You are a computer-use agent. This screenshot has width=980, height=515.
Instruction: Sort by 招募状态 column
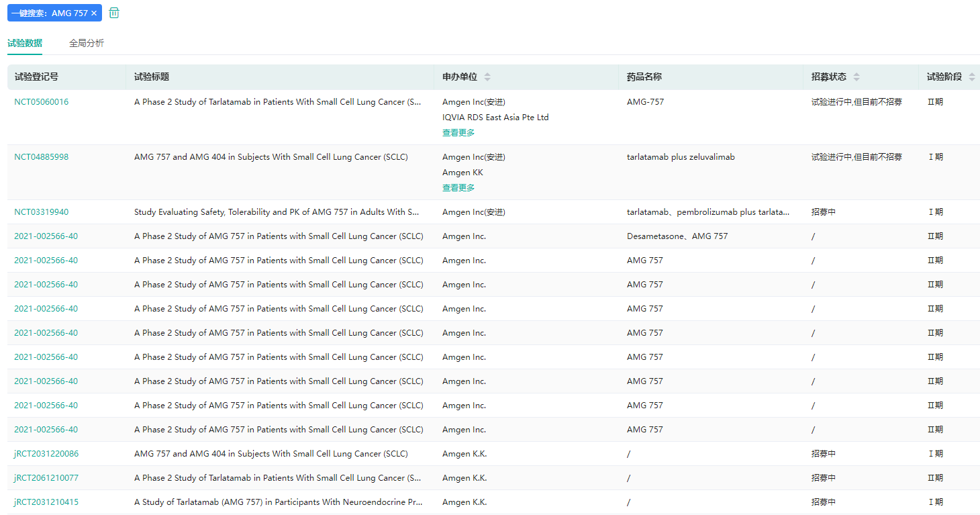pyautogui.click(x=856, y=77)
